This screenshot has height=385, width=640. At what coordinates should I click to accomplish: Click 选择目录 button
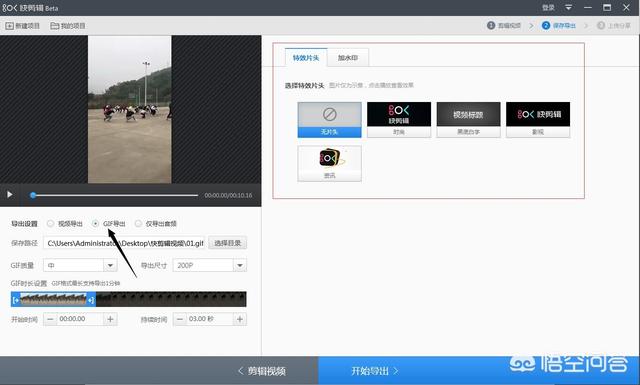click(227, 243)
